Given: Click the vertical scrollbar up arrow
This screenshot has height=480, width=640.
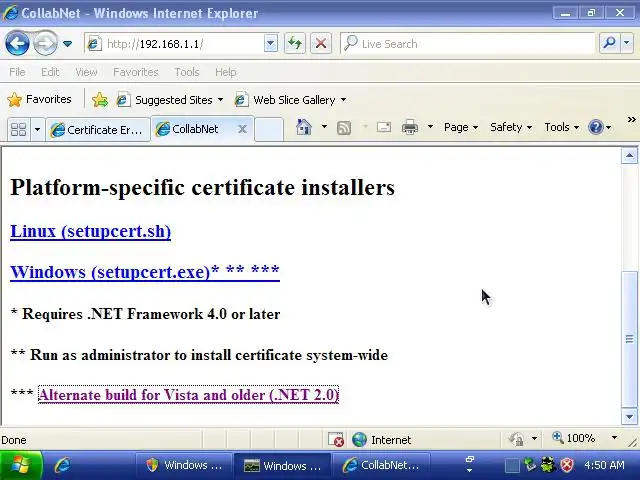Looking at the screenshot, I should coord(629,156).
